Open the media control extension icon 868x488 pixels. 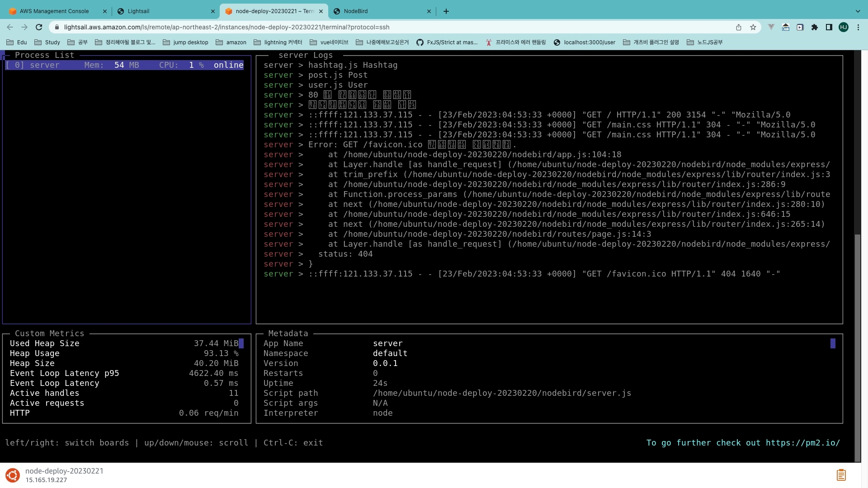click(800, 27)
